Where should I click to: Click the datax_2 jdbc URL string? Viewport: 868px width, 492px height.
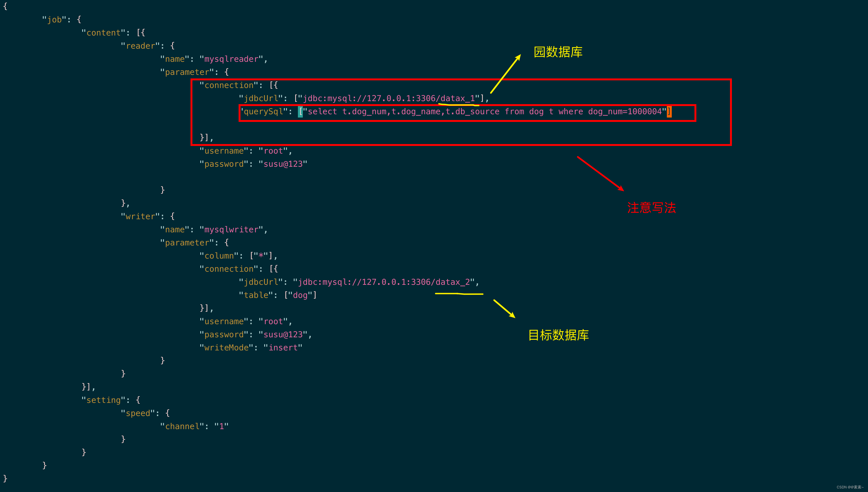(x=384, y=282)
